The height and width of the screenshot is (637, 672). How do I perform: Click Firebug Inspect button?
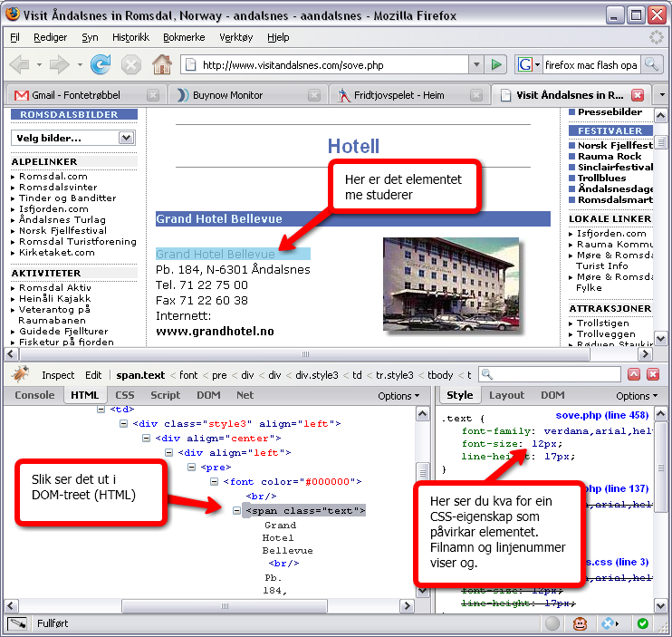[x=58, y=375]
